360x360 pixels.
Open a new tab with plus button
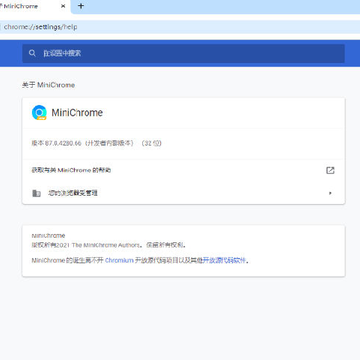(81, 6)
